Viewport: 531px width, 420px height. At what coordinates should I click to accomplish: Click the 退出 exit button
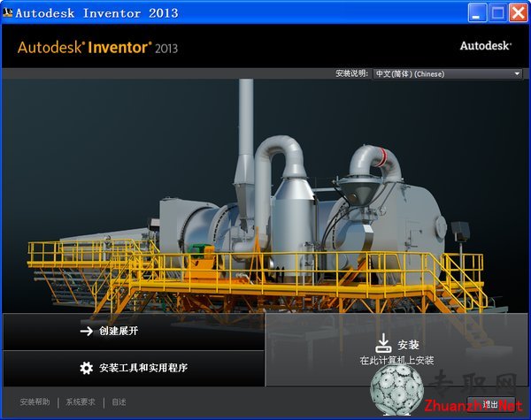490,404
